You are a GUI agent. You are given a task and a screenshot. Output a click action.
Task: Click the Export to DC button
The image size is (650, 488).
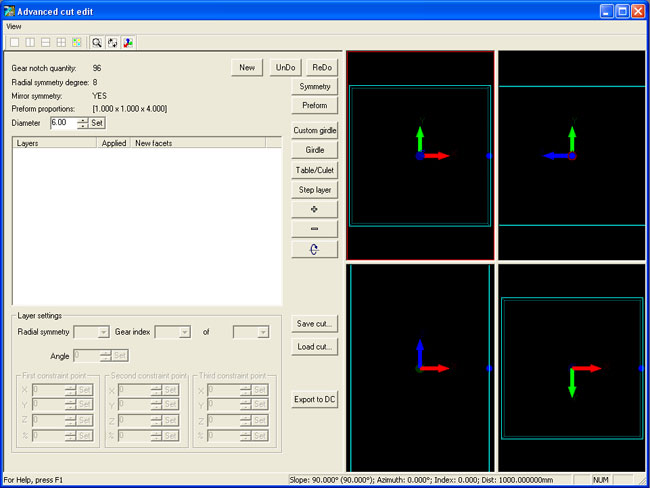pos(314,400)
